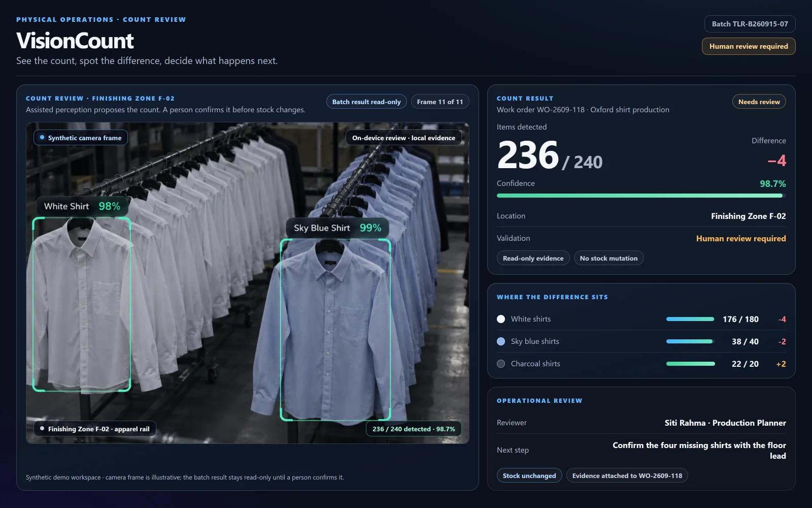The image size is (812, 508).
Task: Click the On-device review local evidence tag
Action: pyautogui.click(x=403, y=138)
